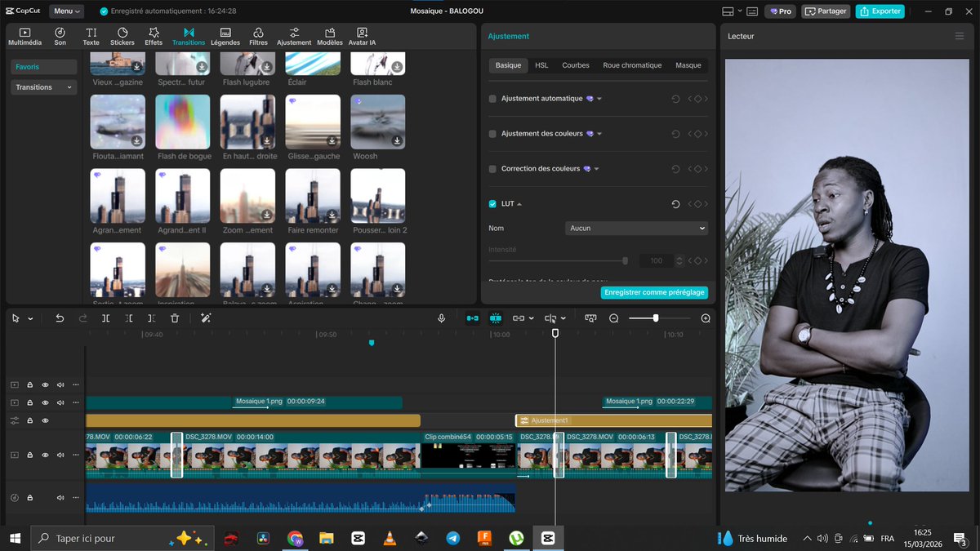Screen dimensions: 980x551
Task: Click more options dots on DSC_3278 video track
Action: [x=76, y=455]
